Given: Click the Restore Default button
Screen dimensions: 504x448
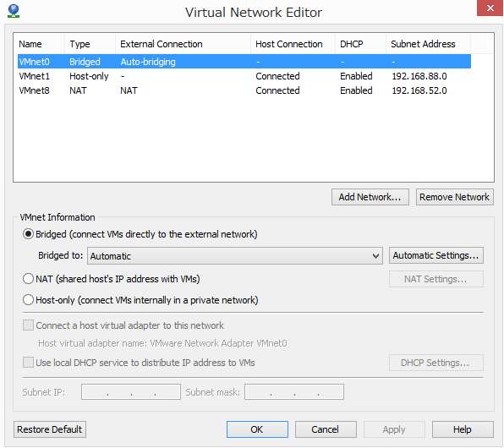Looking at the screenshot, I should 50,429.
